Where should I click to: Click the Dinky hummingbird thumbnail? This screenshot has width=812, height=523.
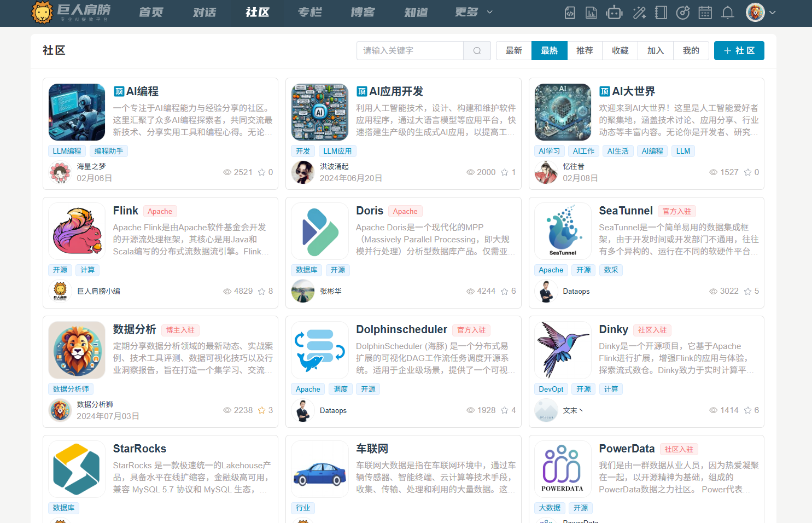[x=563, y=350]
